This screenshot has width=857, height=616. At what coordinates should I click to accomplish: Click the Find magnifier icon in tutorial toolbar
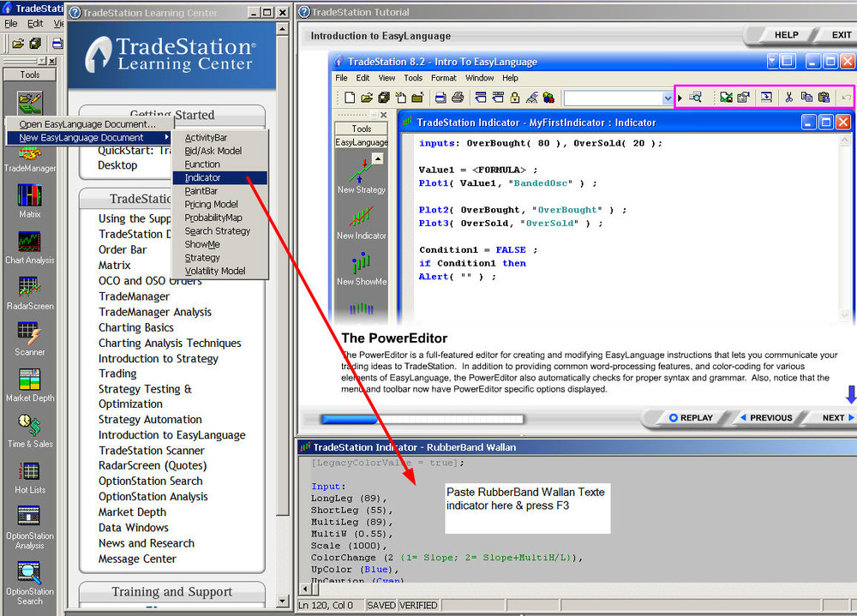[695, 98]
